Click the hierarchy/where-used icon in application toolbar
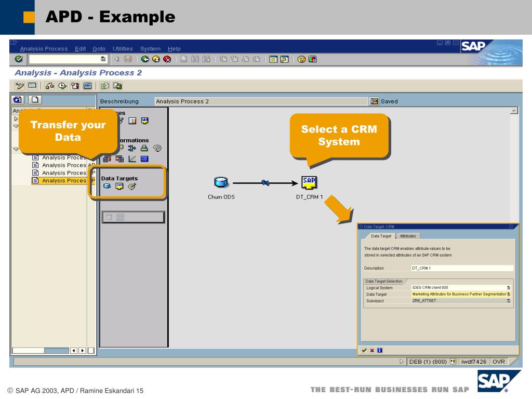 tap(49, 86)
